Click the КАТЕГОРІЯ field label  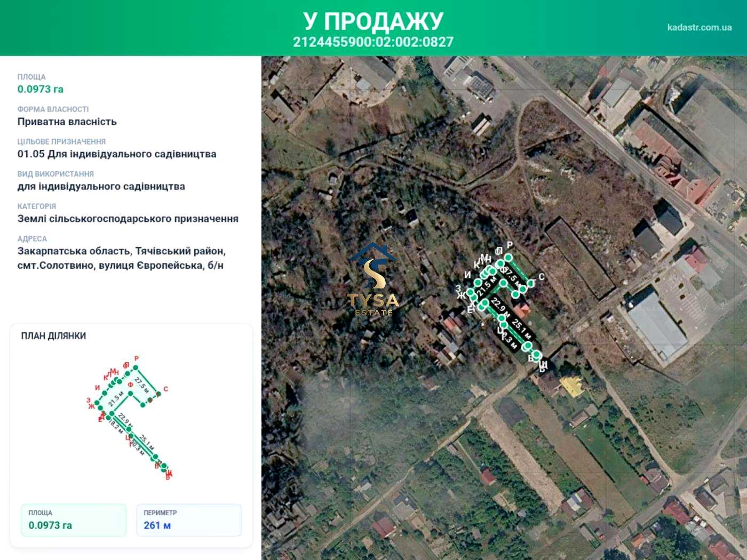(37, 206)
